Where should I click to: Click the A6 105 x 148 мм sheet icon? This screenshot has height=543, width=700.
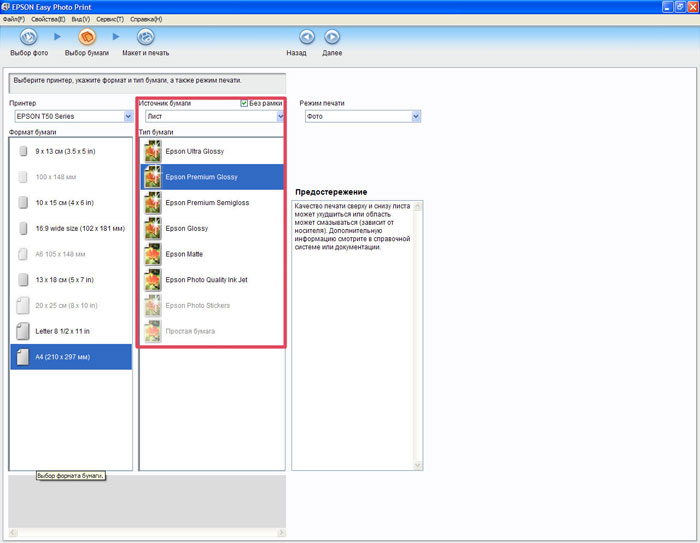(23, 254)
